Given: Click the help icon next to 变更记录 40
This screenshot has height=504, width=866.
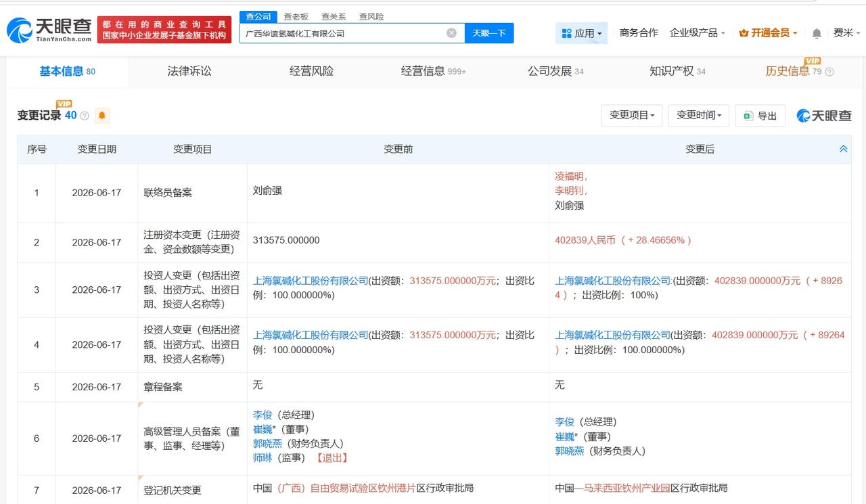Looking at the screenshot, I should (x=85, y=116).
